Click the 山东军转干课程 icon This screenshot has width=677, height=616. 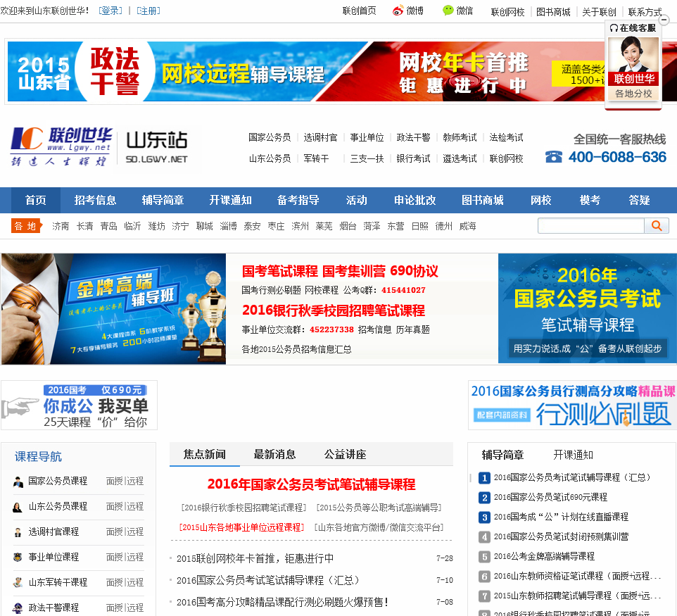[18, 583]
